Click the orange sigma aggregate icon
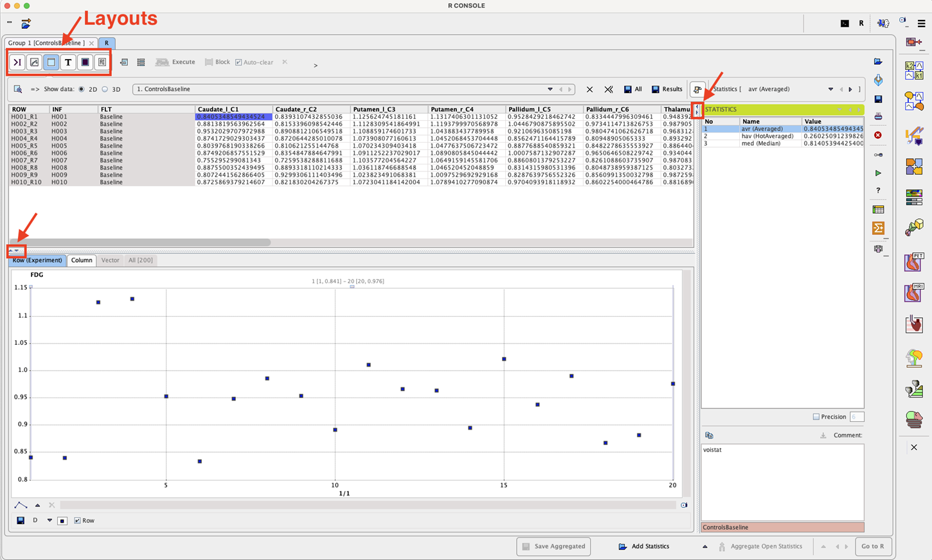 pos(879,228)
